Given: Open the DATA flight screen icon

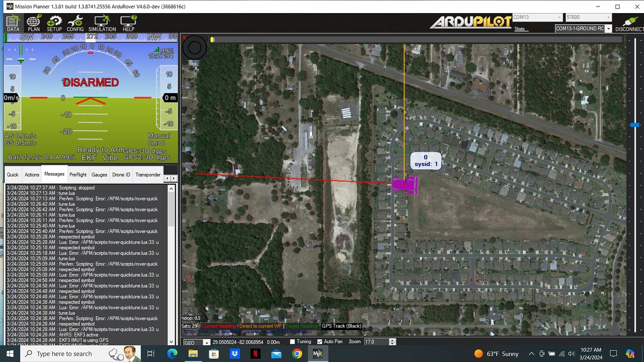Looking at the screenshot, I should pyautogui.click(x=13, y=23).
